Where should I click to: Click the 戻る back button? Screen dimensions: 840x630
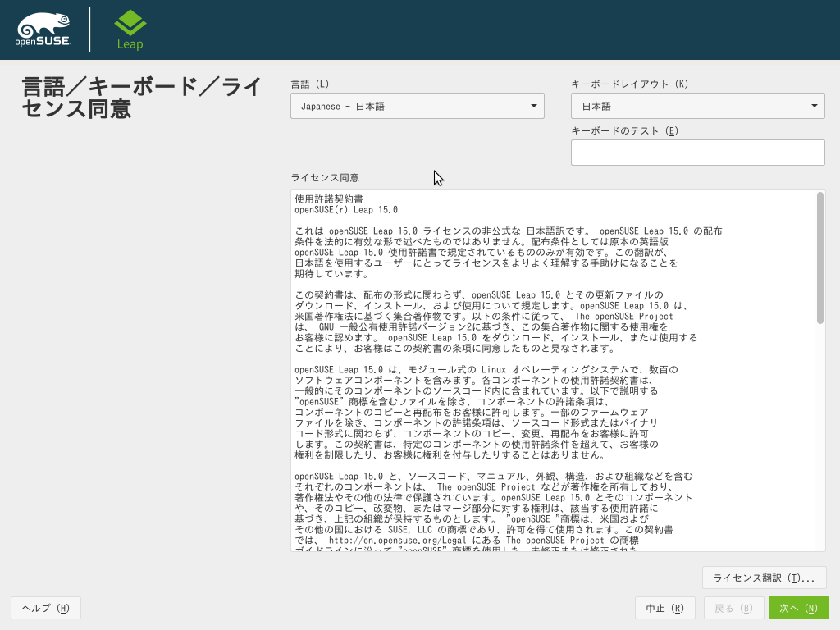[733, 608]
